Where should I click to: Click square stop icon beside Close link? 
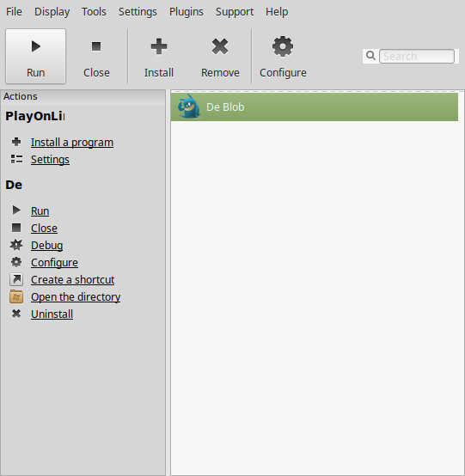(x=16, y=228)
